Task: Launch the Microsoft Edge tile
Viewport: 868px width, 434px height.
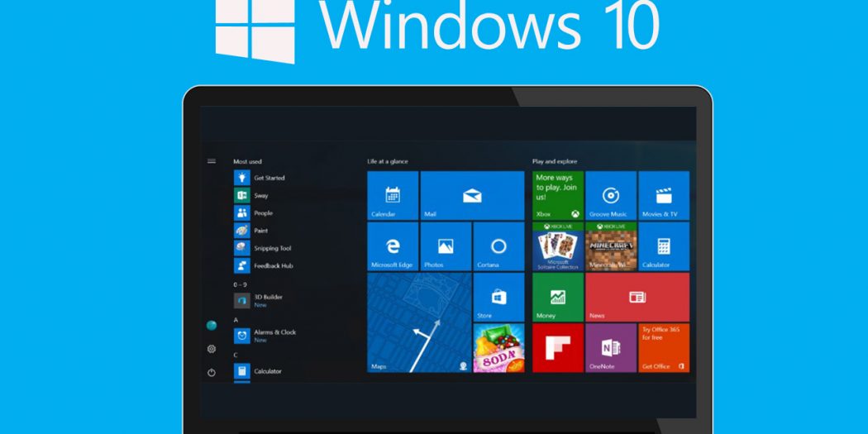Action: pos(393,246)
